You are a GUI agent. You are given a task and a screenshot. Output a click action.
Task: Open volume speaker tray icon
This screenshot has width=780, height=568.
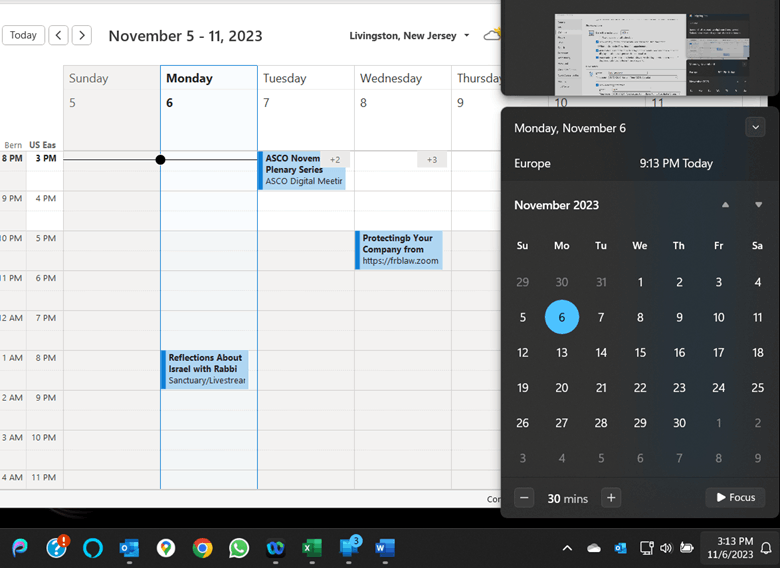[666, 548]
